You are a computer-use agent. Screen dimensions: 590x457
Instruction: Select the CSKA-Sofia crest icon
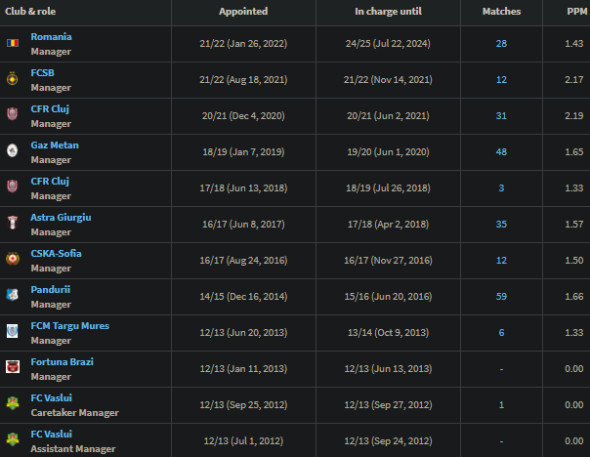point(12,259)
